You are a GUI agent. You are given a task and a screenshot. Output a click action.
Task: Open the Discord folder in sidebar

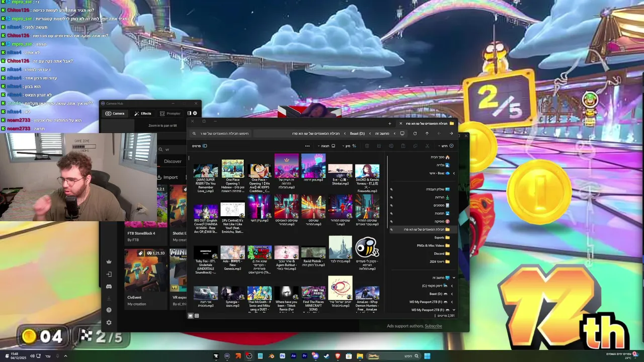pos(442,253)
